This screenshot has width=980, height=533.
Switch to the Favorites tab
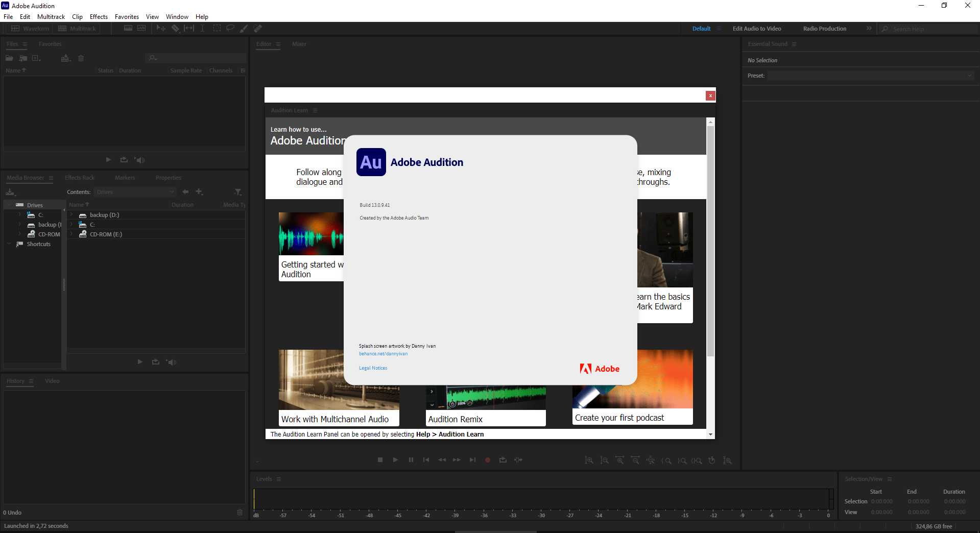coord(50,44)
